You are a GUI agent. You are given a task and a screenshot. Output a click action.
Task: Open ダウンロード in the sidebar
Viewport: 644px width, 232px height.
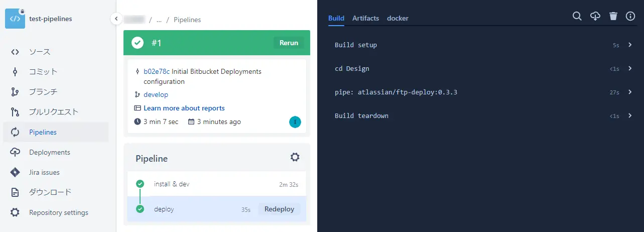click(56, 192)
